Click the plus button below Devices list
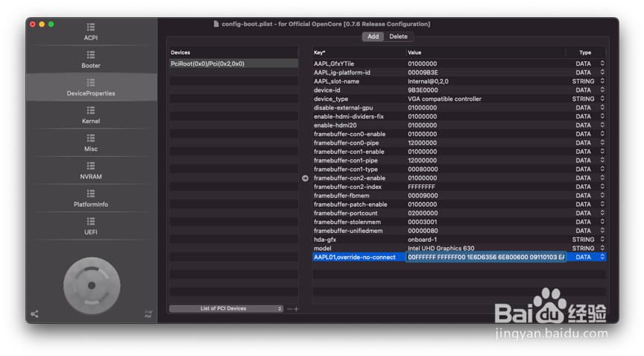Screen dimensions: 644x356 296,309
